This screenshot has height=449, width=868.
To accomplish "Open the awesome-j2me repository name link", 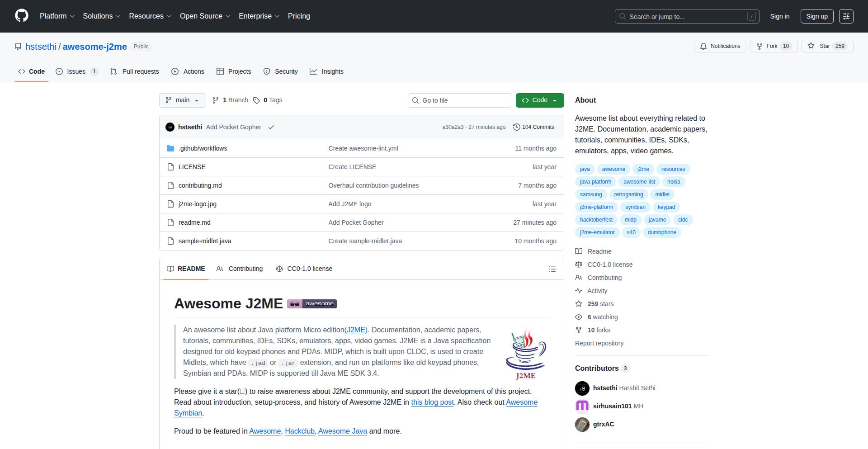I will click(94, 47).
